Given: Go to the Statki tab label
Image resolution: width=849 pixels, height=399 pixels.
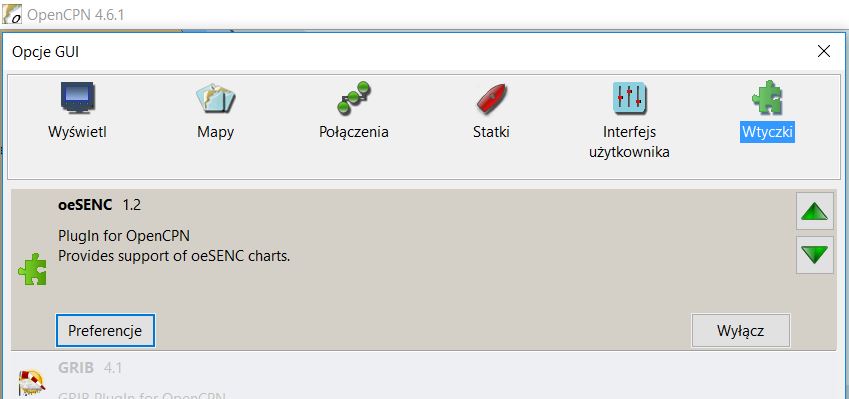Looking at the screenshot, I should click(491, 132).
